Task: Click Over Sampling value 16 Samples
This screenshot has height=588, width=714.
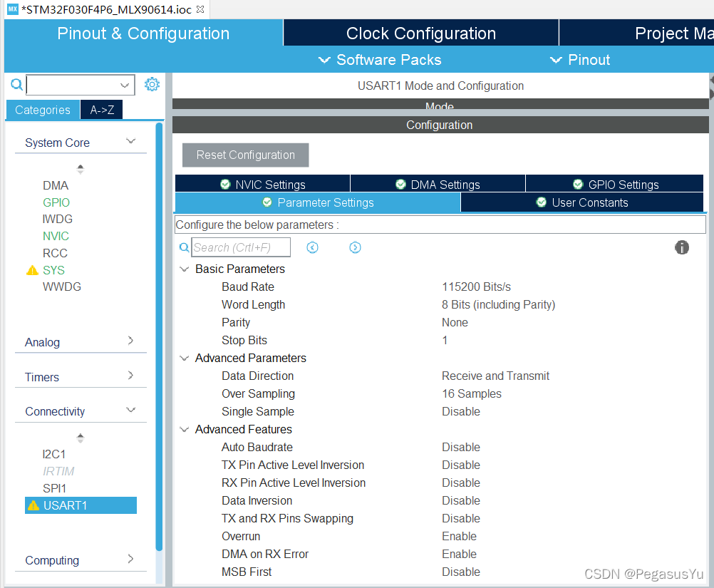Action: coord(472,393)
